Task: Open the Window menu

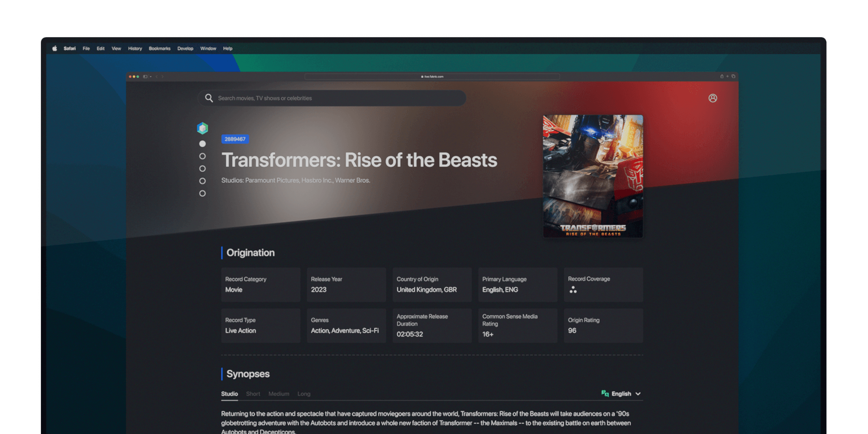Action: (x=208, y=48)
